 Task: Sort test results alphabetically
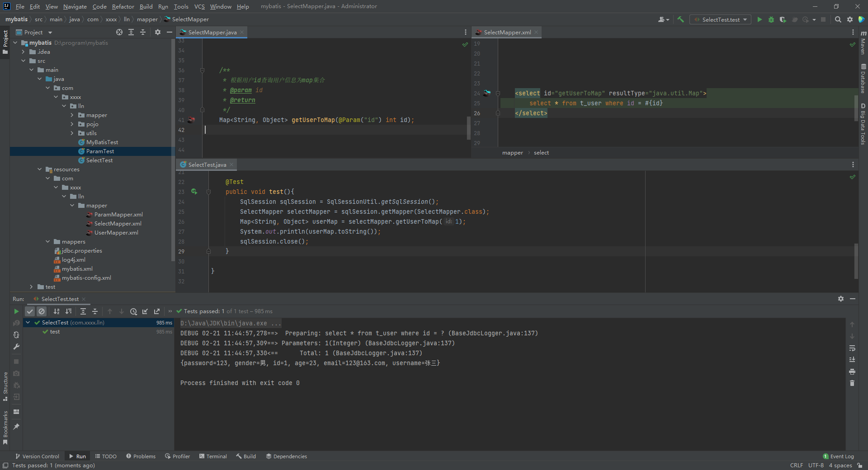[x=57, y=311]
